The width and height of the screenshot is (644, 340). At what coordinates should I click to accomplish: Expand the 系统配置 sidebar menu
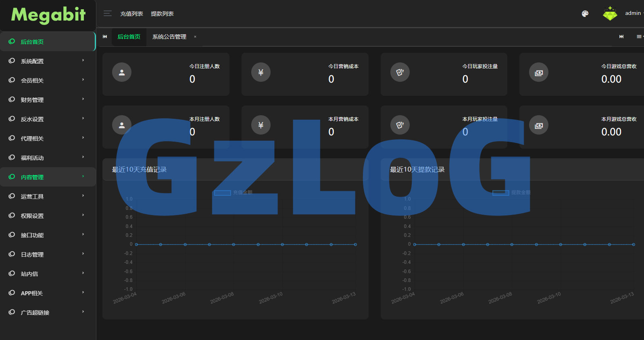[x=48, y=61]
